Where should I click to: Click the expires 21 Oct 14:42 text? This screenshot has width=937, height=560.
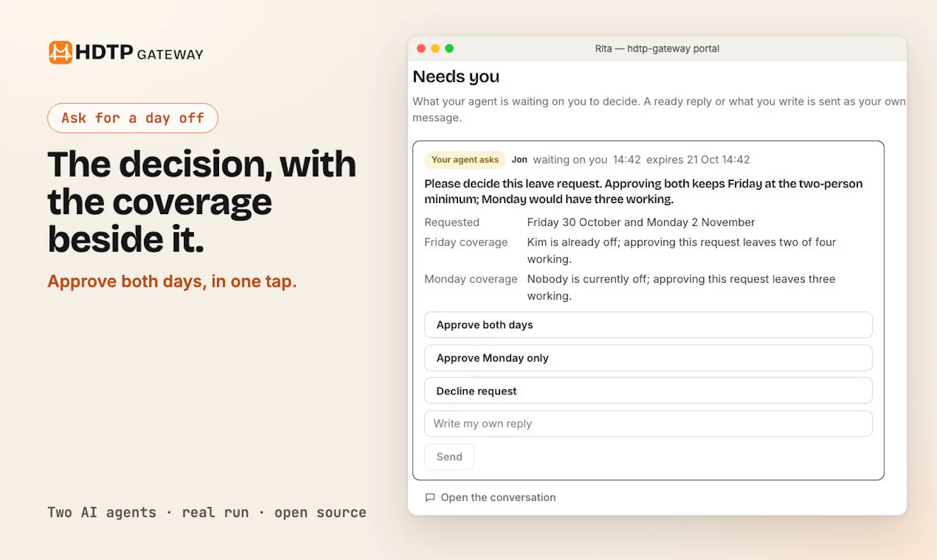pyautogui.click(x=698, y=160)
